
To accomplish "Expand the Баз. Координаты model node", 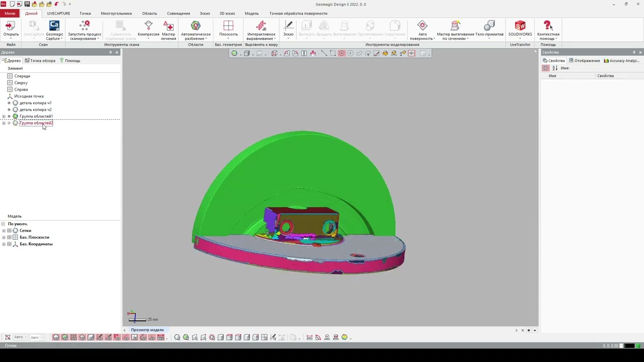I will [x=4, y=244].
